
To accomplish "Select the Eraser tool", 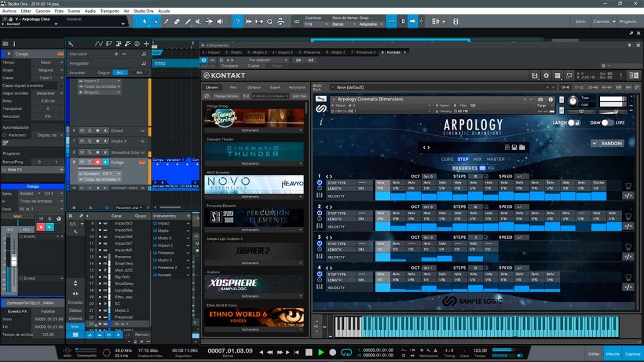I will point(177,21).
